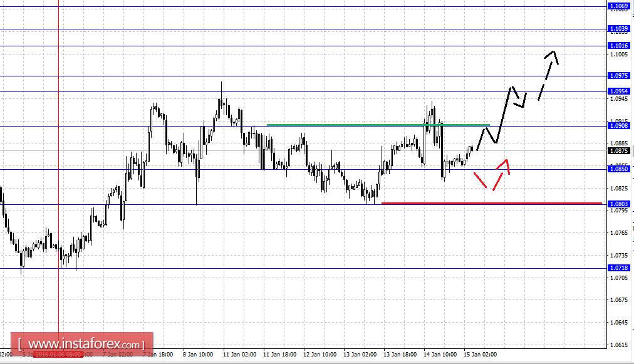Click the 1.0885 price scale value
The width and height of the screenshot is (634, 364).
click(x=619, y=143)
